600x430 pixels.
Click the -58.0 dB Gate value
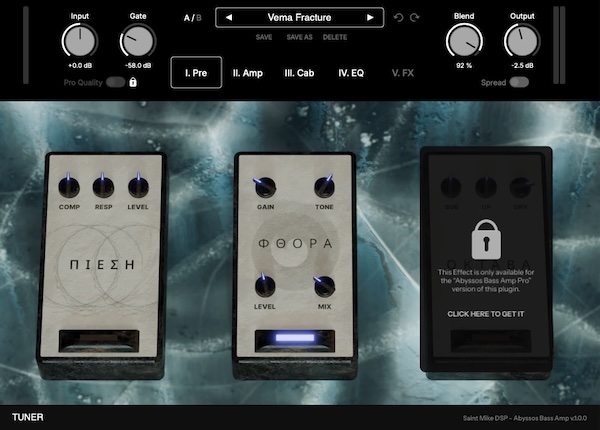pos(138,65)
